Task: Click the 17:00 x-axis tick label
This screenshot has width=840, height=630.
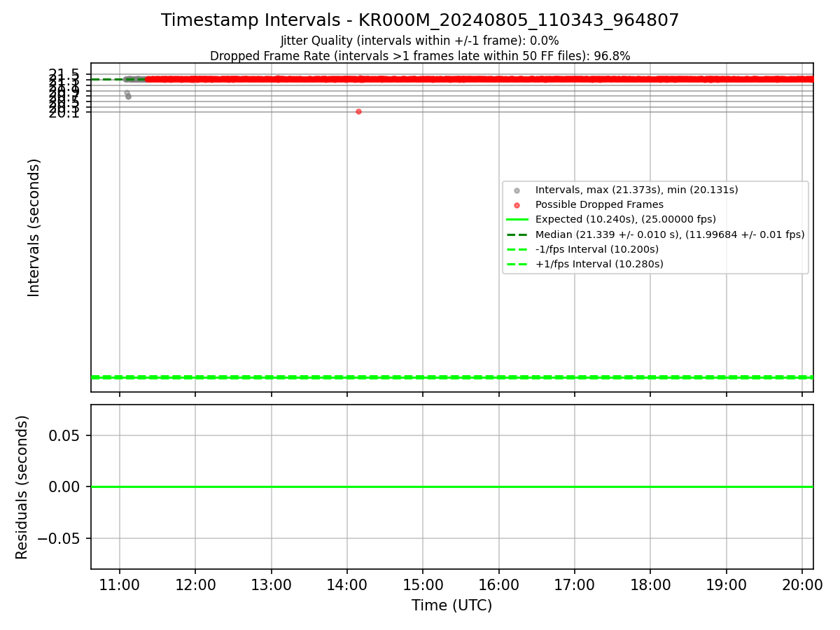Action: pos(575,586)
